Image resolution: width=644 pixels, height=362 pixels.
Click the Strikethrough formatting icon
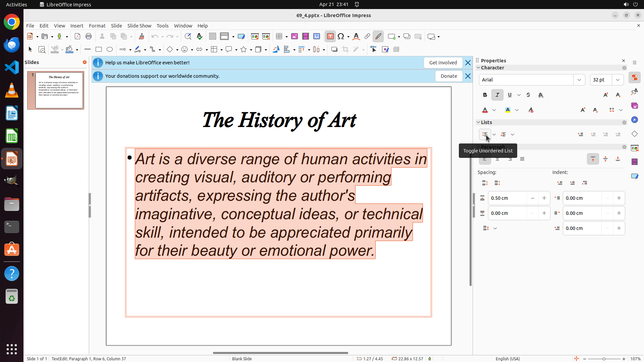pyautogui.click(x=528, y=95)
